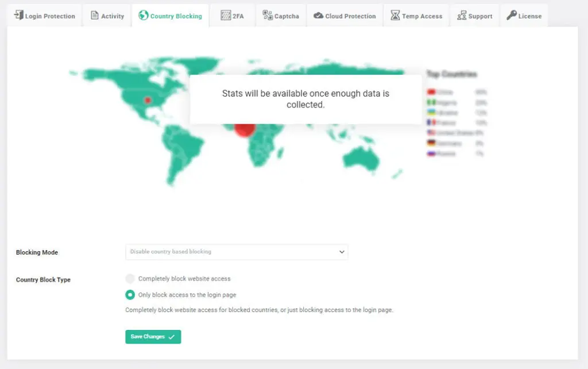The image size is (588, 369).
Task: Click the Activity document icon
Action: click(95, 16)
